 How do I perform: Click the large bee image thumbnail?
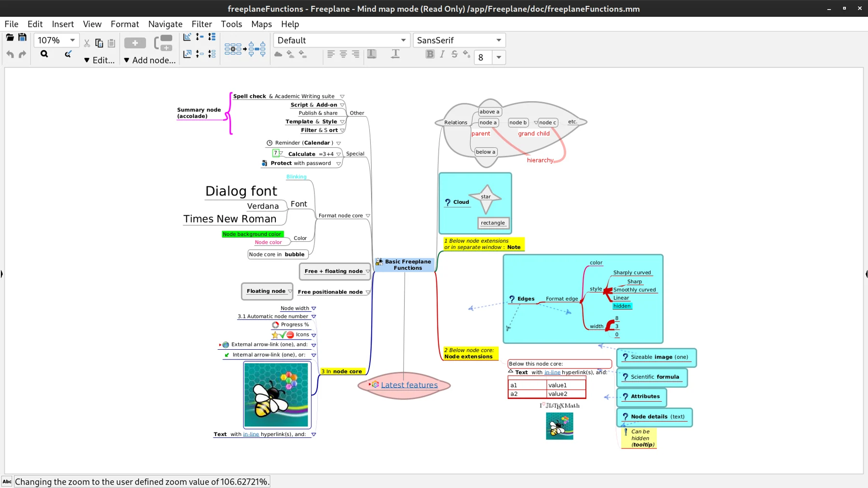[x=276, y=395]
